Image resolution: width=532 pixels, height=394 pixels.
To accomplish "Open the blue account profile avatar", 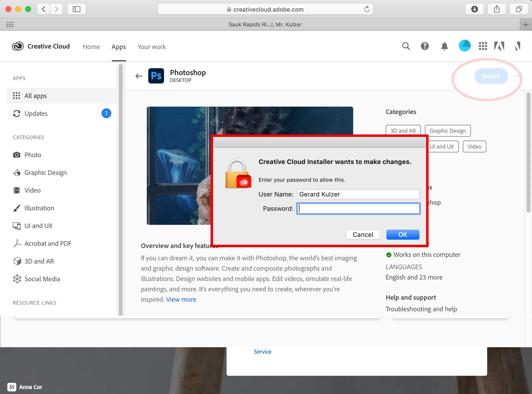I will tap(465, 46).
